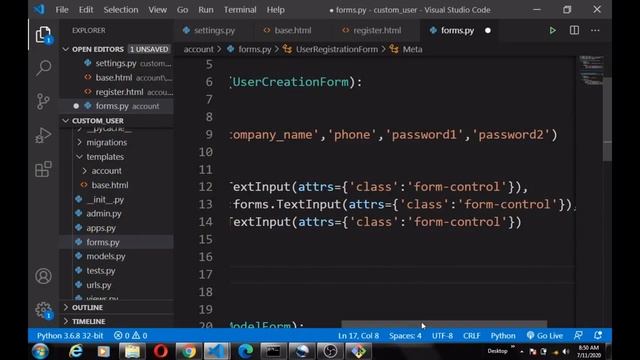Viewport: 640px width, 360px height.
Task: Change file encoding UTF-8
Action: click(x=442, y=336)
